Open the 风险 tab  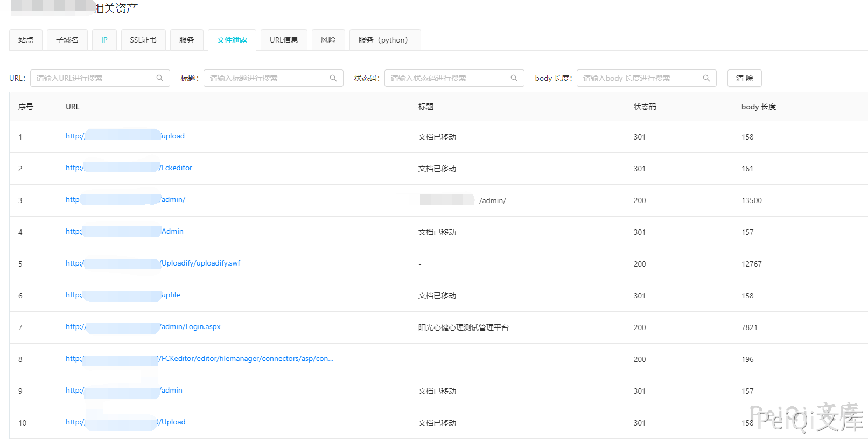[x=328, y=40]
